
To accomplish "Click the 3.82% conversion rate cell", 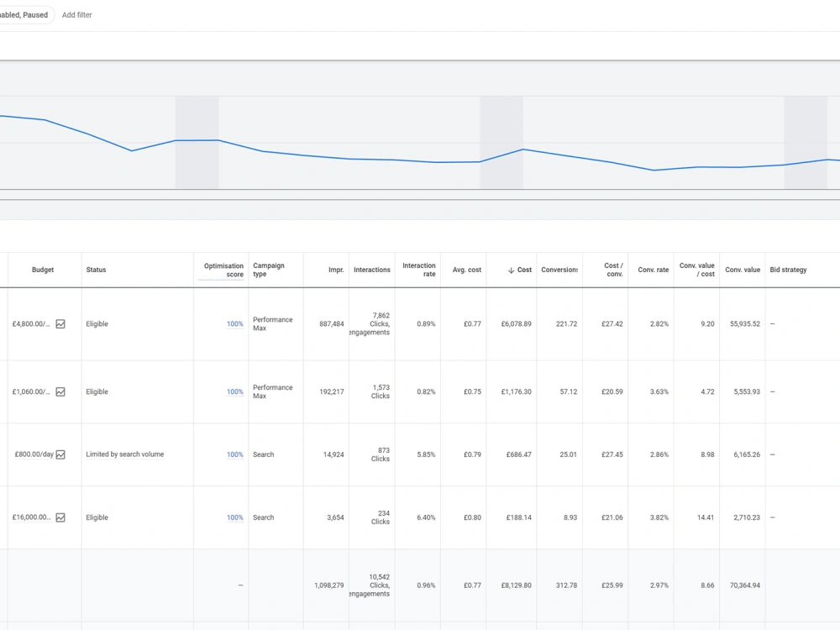I will pos(659,517).
